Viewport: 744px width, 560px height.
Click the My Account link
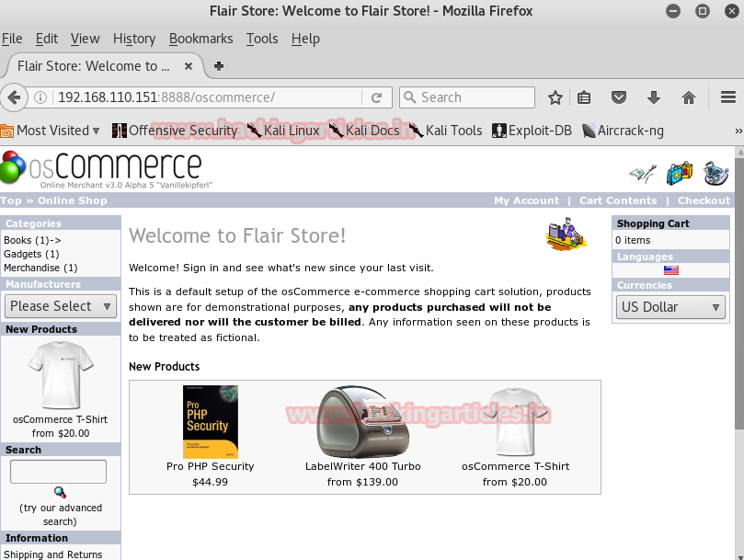click(x=526, y=200)
